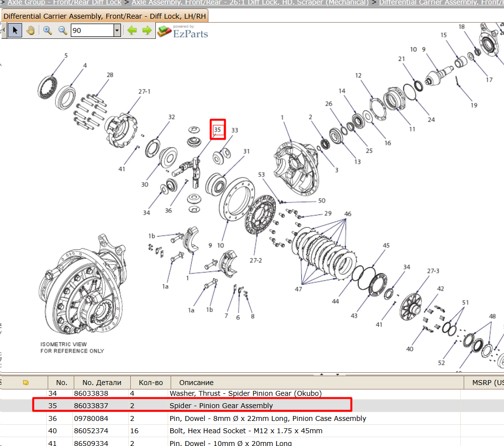The image size is (504, 446).
Task: Click callout number 28 in diagram
Action: pos(110,75)
